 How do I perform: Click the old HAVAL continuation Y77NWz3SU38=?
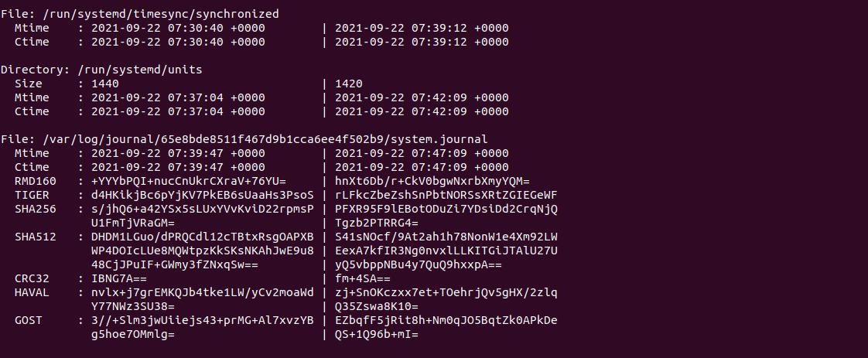(133, 306)
